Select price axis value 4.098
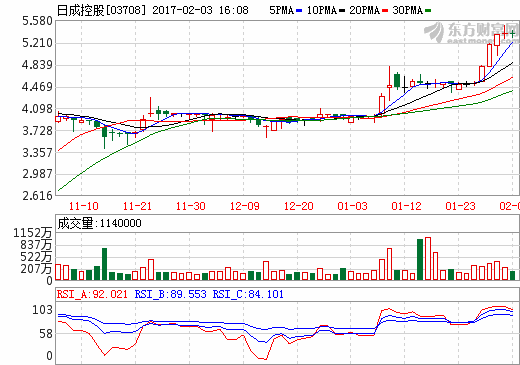The image size is (520, 365). coord(37,109)
